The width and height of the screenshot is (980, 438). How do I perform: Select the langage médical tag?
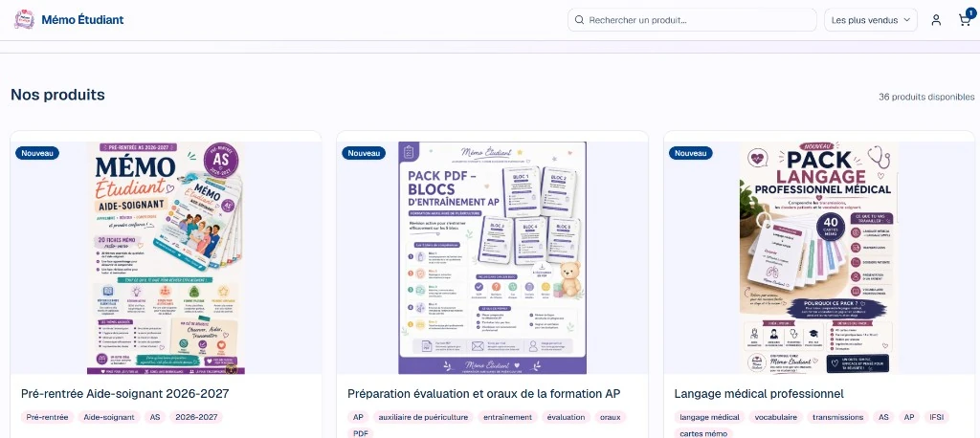(x=709, y=417)
